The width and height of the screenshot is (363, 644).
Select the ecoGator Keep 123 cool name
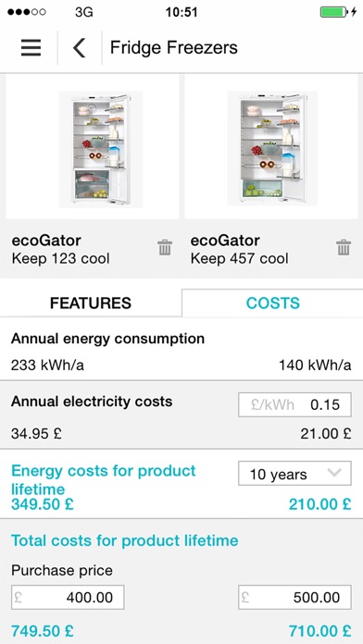pyautogui.click(x=60, y=249)
